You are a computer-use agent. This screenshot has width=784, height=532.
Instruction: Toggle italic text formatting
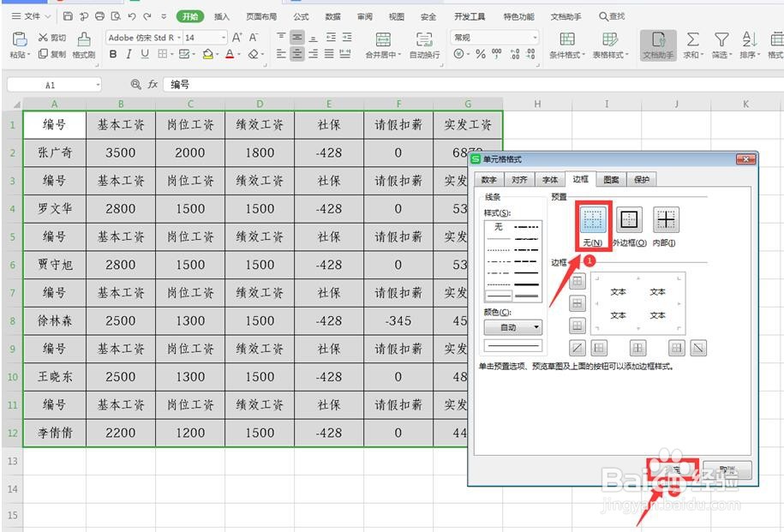pyautogui.click(x=129, y=54)
